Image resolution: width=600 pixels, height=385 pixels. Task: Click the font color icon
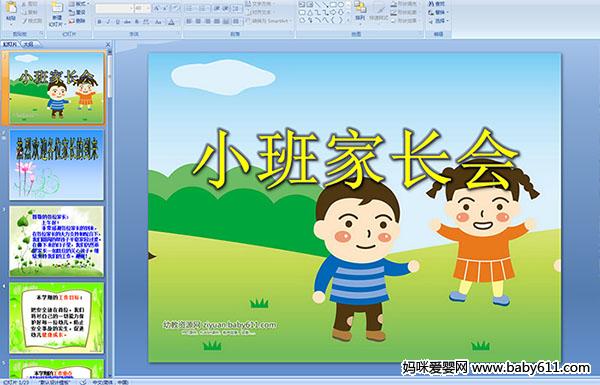coord(171,22)
